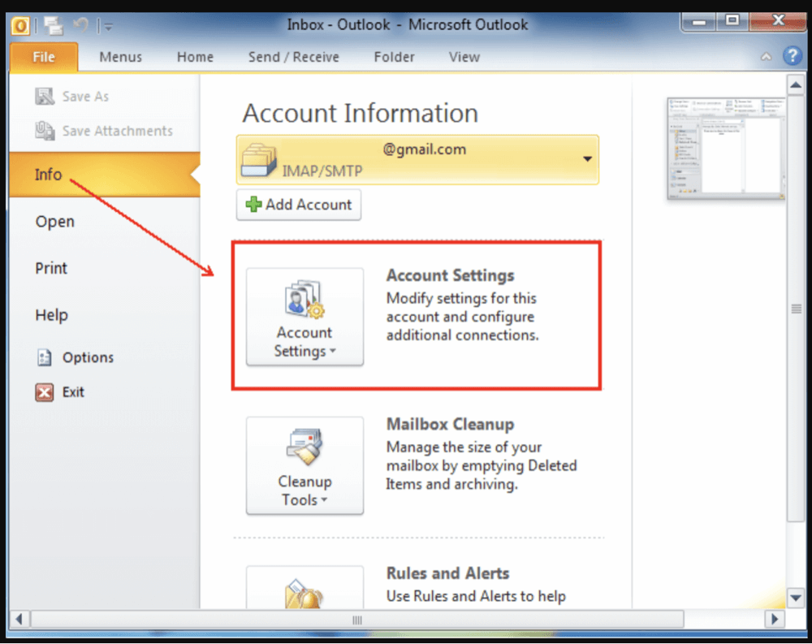Open Outlook Options via its icon
This screenshot has height=644, width=812.
[45, 357]
